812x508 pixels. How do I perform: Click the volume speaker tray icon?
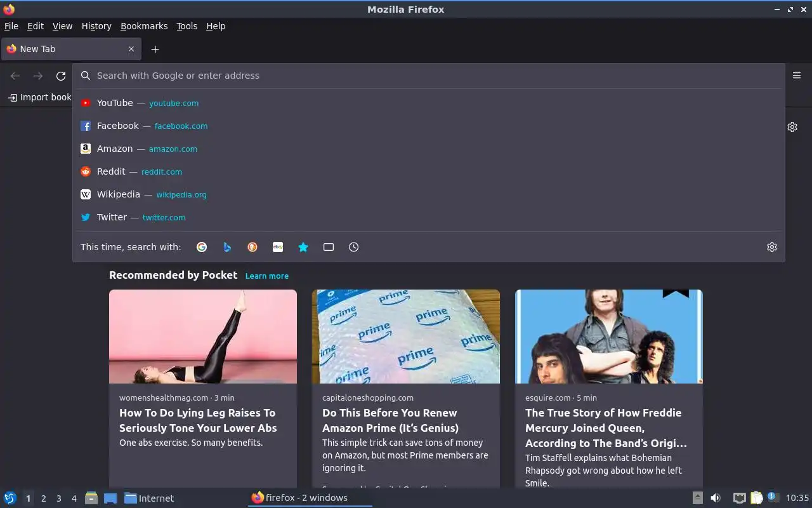[716, 498]
